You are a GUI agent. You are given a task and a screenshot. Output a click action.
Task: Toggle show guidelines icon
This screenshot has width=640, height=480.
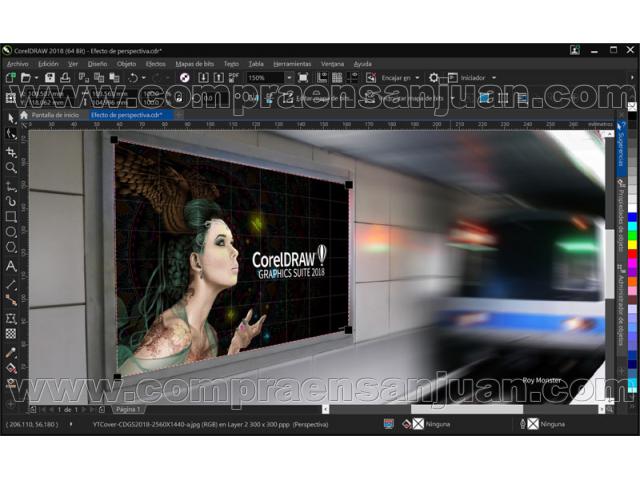[x=353, y=78]
